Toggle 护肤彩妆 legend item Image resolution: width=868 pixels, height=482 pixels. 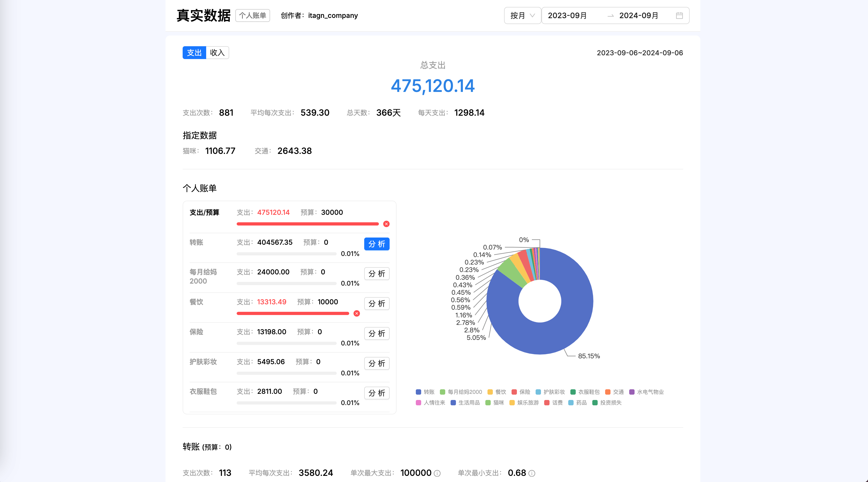point(550,392)
